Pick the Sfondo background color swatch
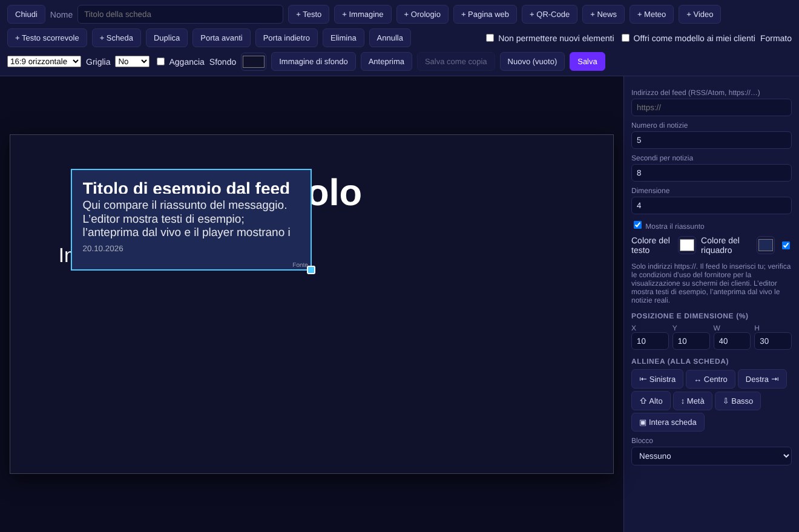 254,62
